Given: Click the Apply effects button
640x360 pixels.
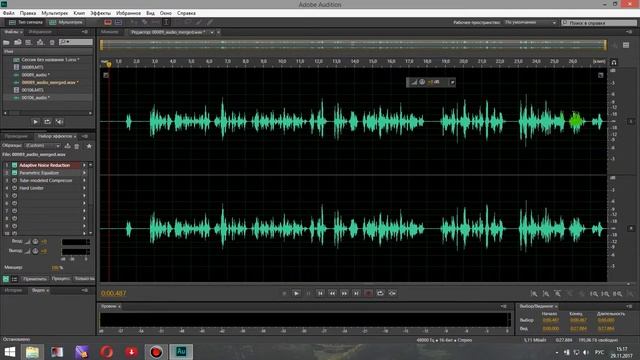Looking at the screenshot, I should [x=35, y=279].
